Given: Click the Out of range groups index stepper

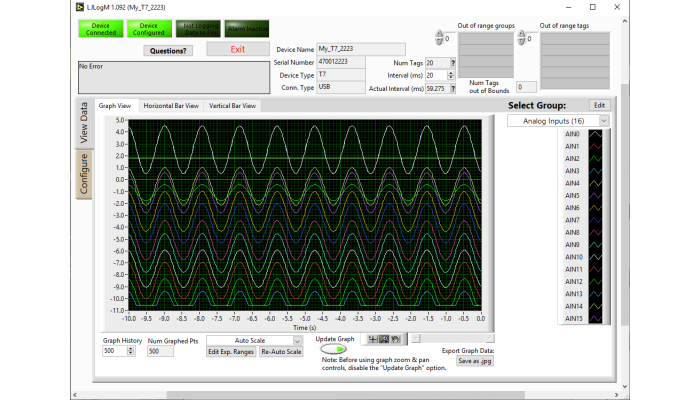Looking at the screenshot, I should point(439,38).
